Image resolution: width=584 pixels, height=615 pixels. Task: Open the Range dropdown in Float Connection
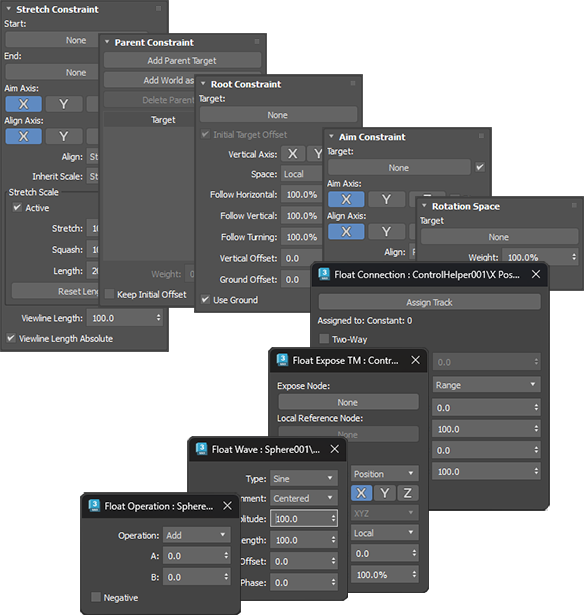pos(486,385)
